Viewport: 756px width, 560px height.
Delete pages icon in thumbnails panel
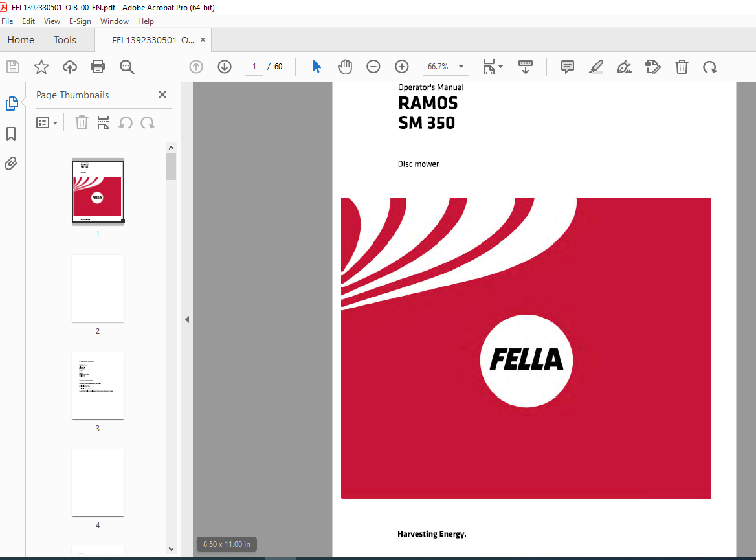pos(82,122)
